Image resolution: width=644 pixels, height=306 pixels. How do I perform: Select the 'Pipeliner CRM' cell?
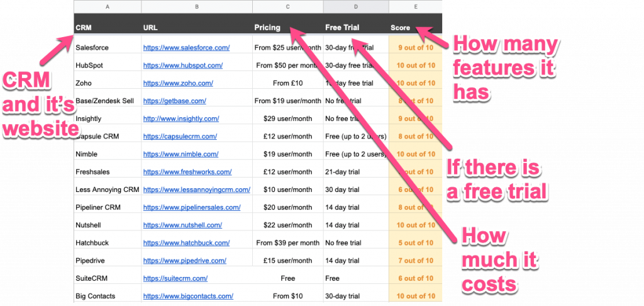pos(108,204)
